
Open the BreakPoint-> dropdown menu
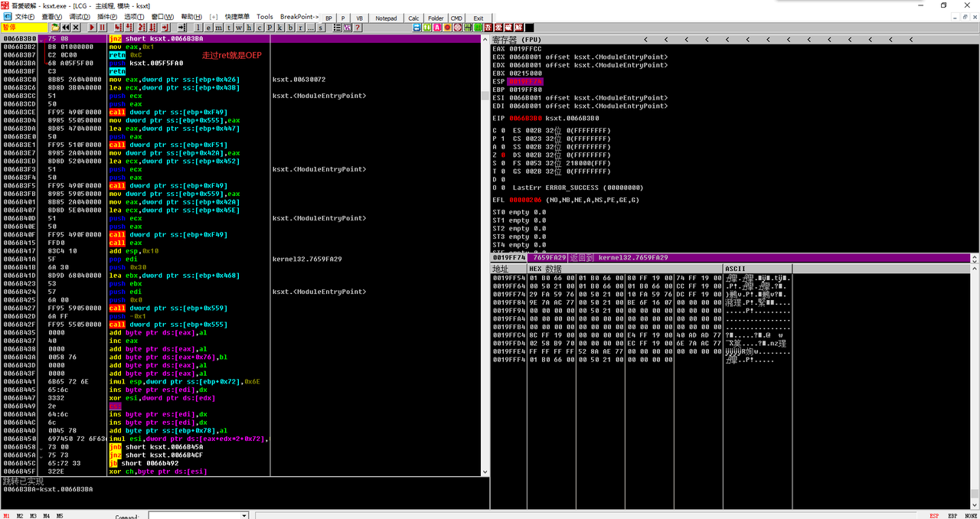click(x=299, y=17)
